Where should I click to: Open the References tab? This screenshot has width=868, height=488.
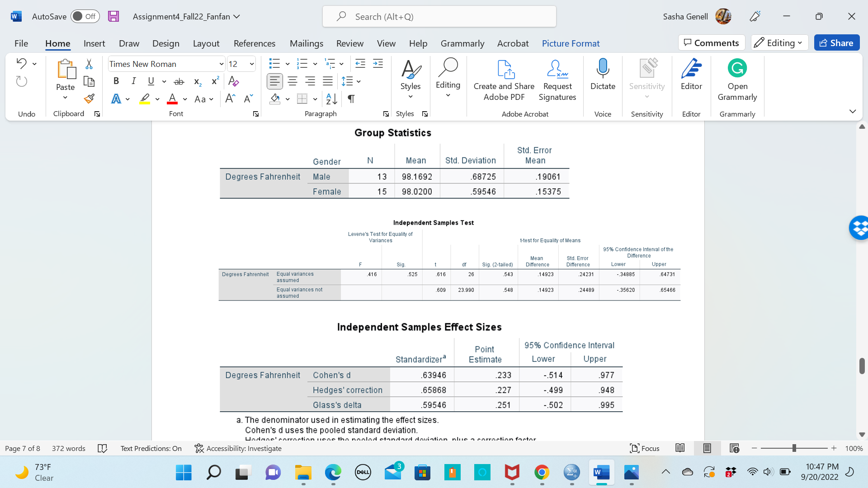[254, 43]
